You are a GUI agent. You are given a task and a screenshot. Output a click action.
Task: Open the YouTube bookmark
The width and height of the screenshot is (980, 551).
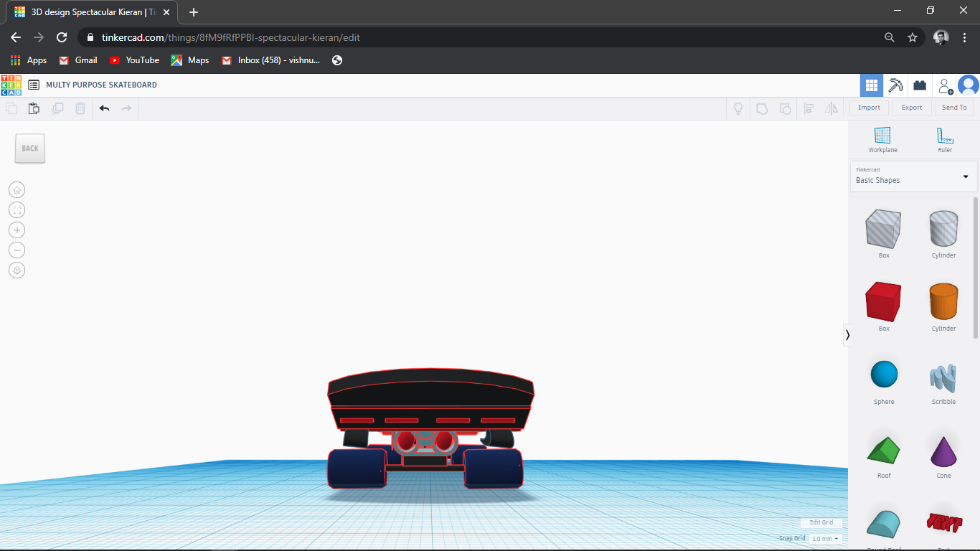click(134, 60)
